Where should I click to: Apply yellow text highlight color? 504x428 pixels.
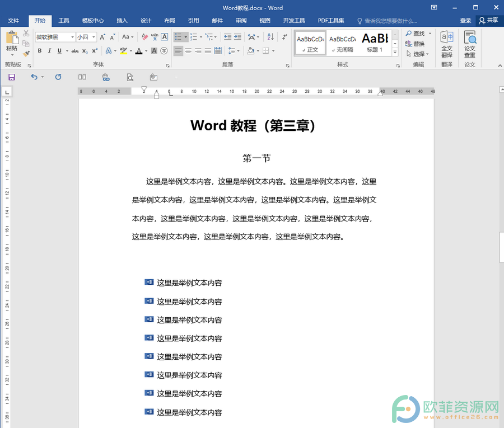[123, 51]
